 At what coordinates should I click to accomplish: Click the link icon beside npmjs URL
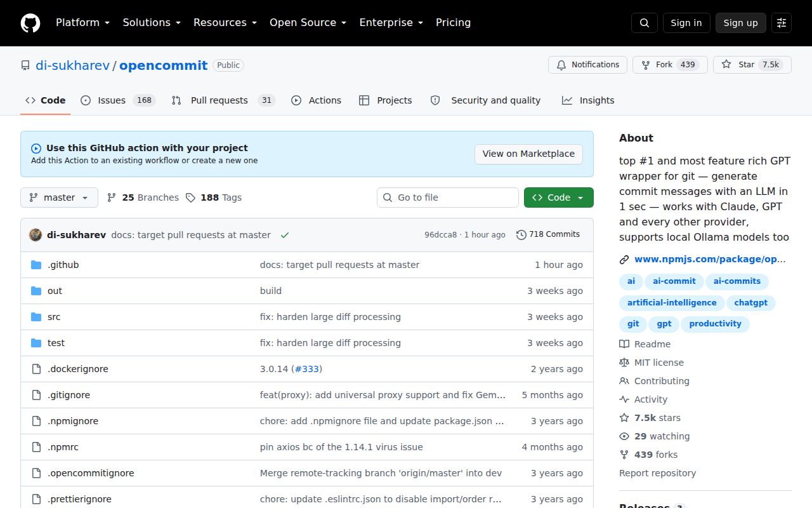pyautogui.click(x=624, y=259)
